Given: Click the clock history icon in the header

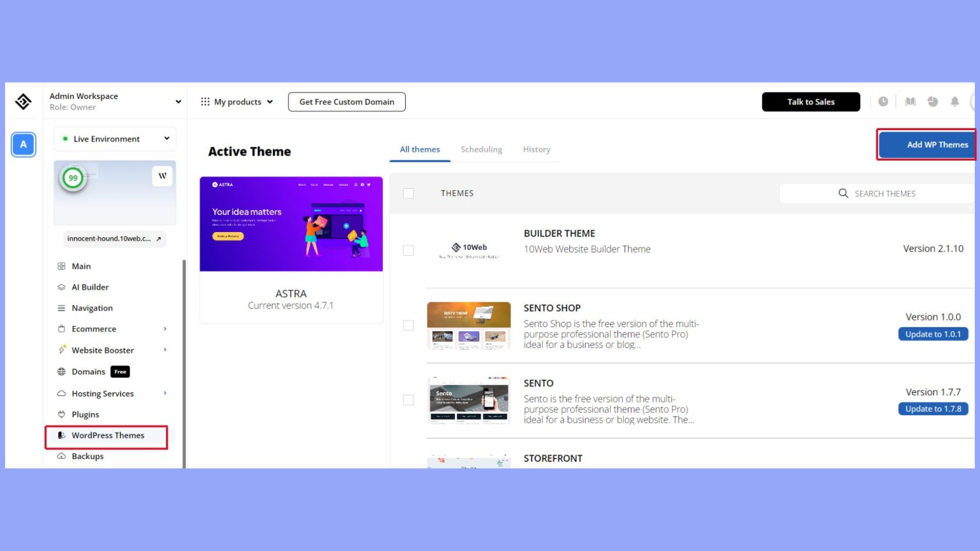Looking at the screenshot, I should pyautogui.click(x=884, y=101).
